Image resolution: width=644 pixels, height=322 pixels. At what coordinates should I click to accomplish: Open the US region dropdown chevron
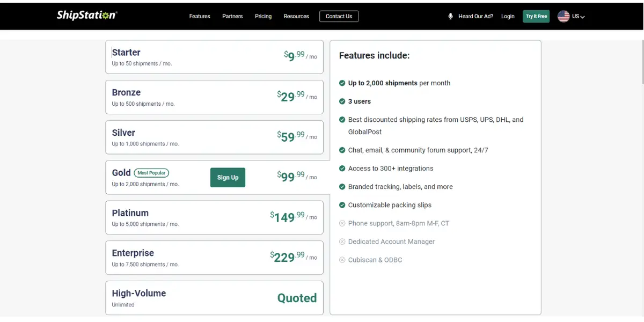(583, 17)
